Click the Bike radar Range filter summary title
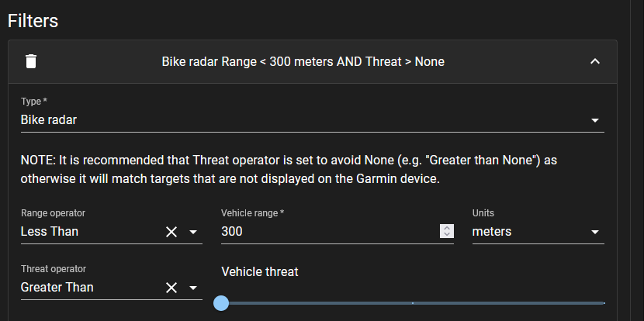The height and width of the screenshot is (321, 644). 303,61
